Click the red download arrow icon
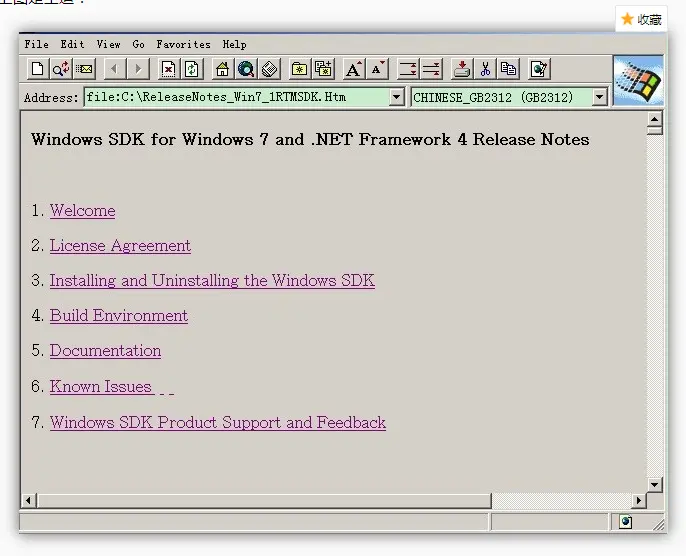686x556 pixels. click(x=462, y=69)
